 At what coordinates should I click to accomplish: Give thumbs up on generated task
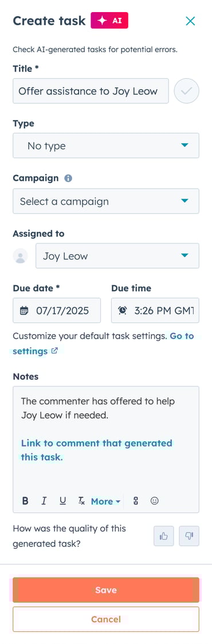point(164,536)
